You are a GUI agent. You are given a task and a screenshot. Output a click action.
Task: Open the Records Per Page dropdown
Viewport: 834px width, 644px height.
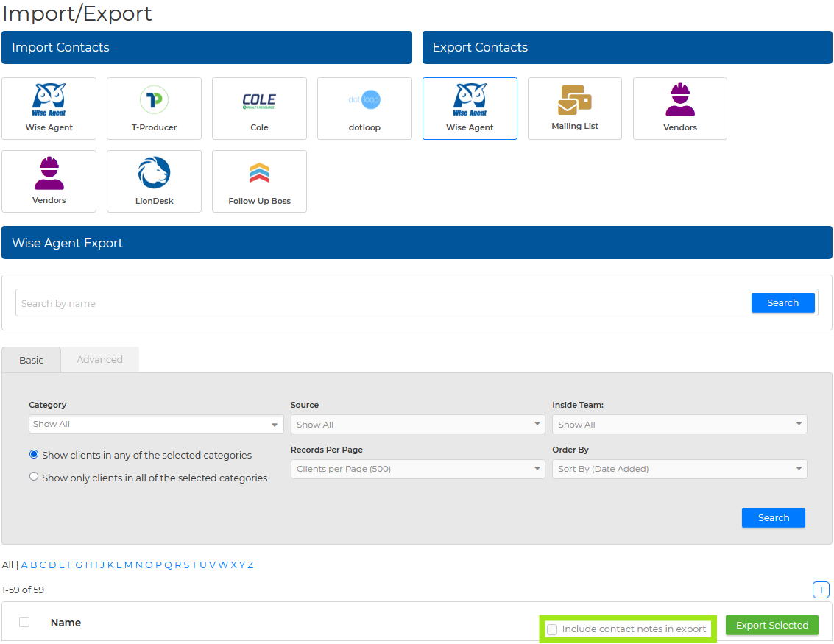coord(418,469)
